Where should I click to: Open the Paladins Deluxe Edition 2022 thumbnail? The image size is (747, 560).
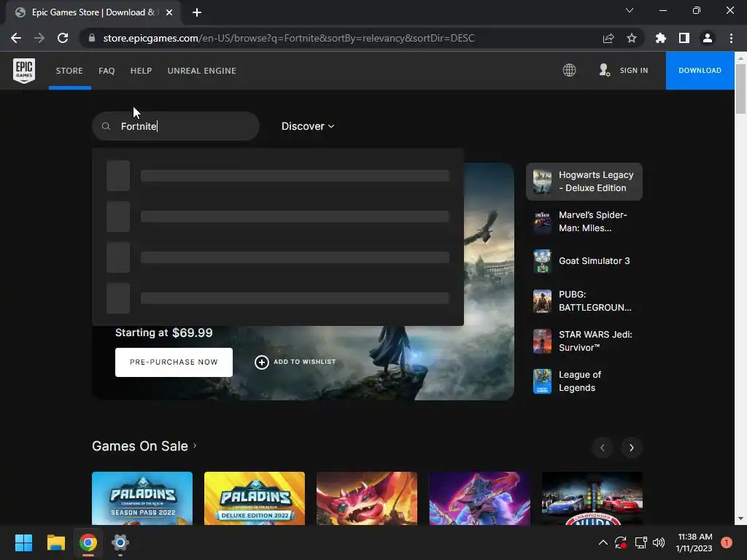[x=255, y=498]
